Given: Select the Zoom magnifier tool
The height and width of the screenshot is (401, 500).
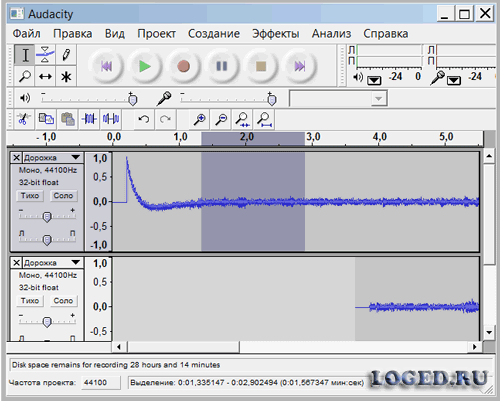Looking at the screenshot, I should coord(25,76).
